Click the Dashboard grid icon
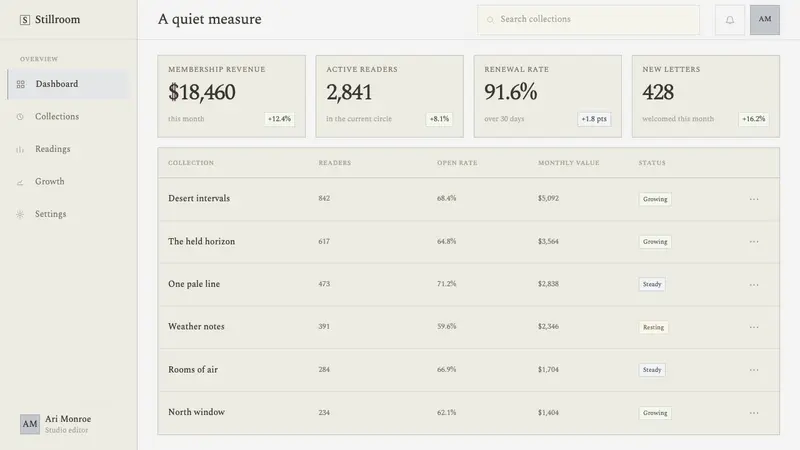The width and height of the screenshot is (800, 450). click(20, 84)
